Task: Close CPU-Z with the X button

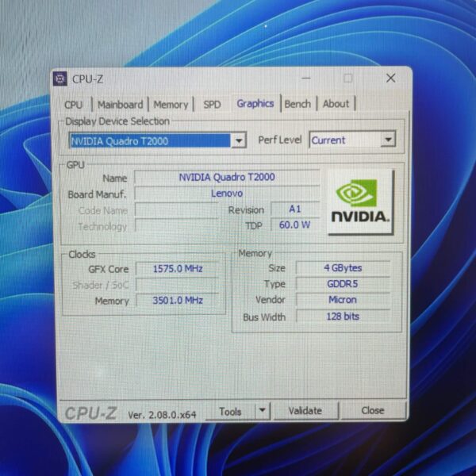Action: point(390,78)
